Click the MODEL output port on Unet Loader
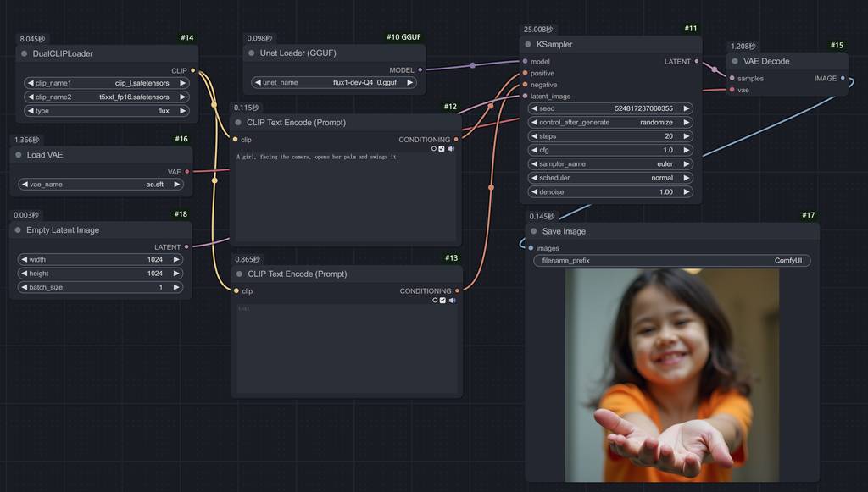 420,70
